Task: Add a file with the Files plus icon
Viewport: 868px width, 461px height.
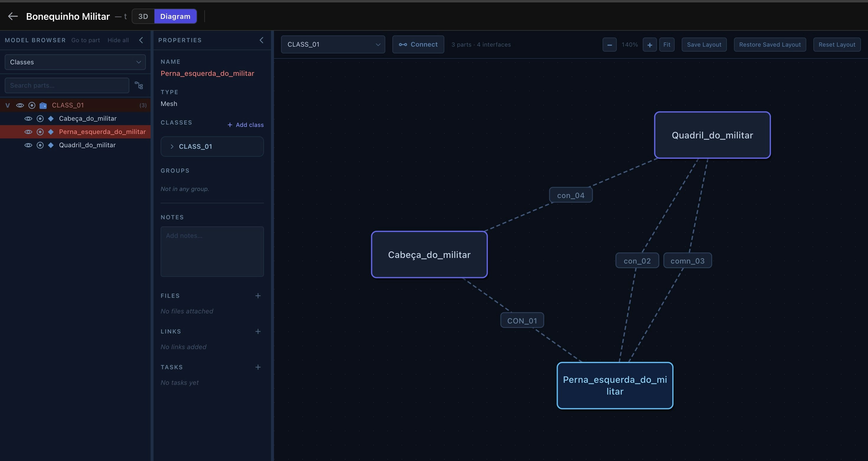Action: [x=258, y=296]
